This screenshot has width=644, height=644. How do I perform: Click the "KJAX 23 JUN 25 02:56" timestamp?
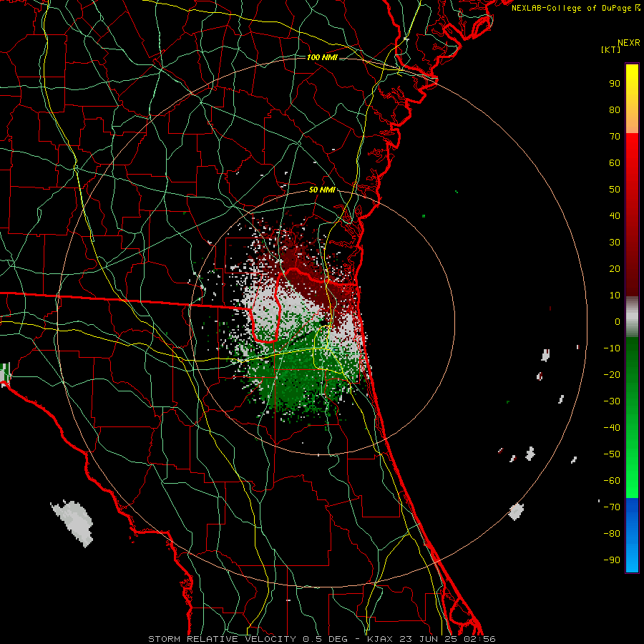tap(431, 639)
